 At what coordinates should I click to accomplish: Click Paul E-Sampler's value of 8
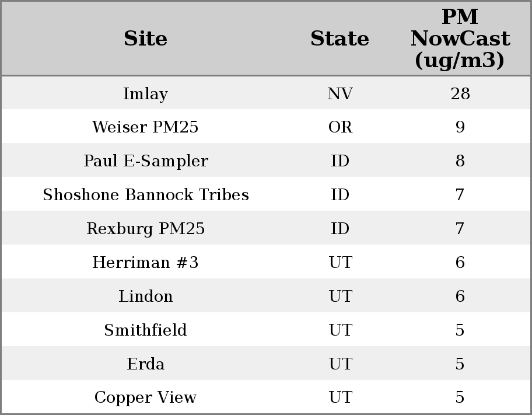click(x=460, y=161)
